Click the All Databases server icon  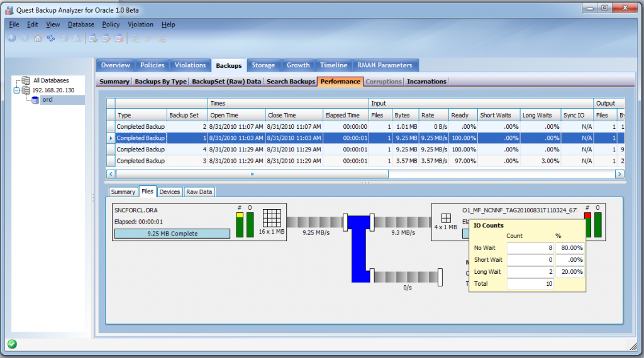pos(26,80)
